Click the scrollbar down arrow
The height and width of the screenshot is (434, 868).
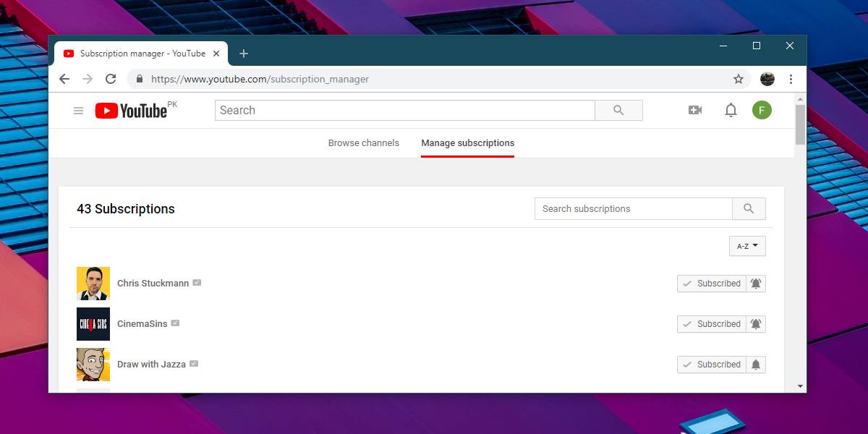coord(800,387)
